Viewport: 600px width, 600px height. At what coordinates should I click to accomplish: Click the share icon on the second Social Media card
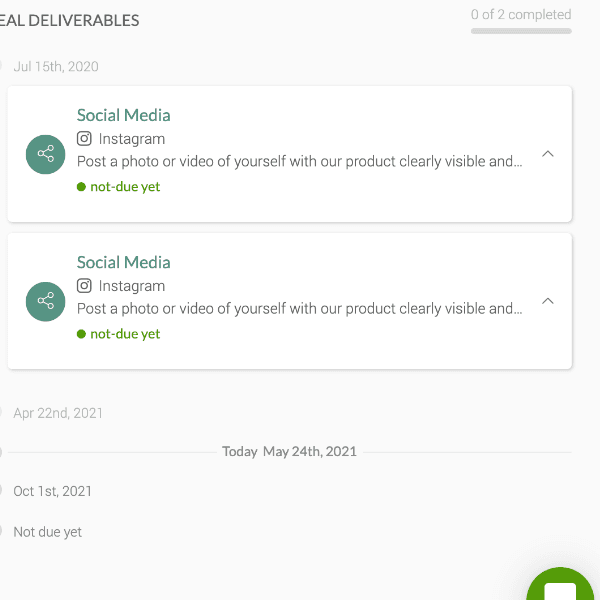[x=46, y=301]
